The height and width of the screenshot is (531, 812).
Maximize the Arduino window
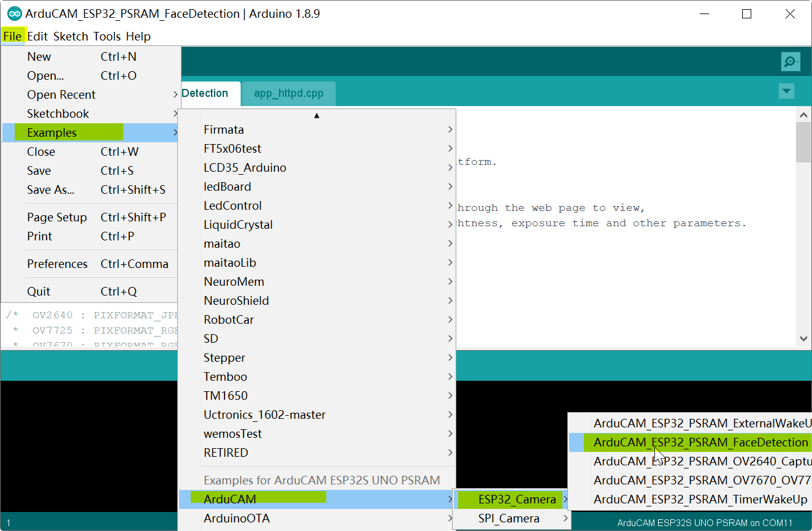[x=746, y=14]
